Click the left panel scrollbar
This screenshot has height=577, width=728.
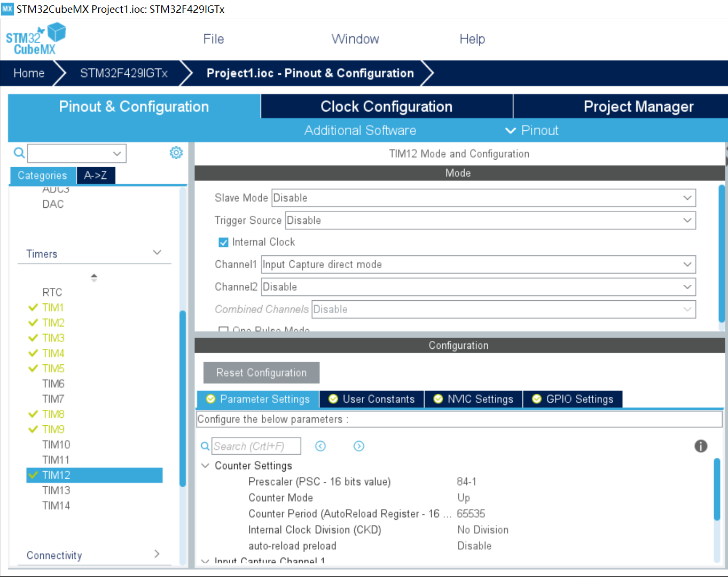(x=183, y=398)
